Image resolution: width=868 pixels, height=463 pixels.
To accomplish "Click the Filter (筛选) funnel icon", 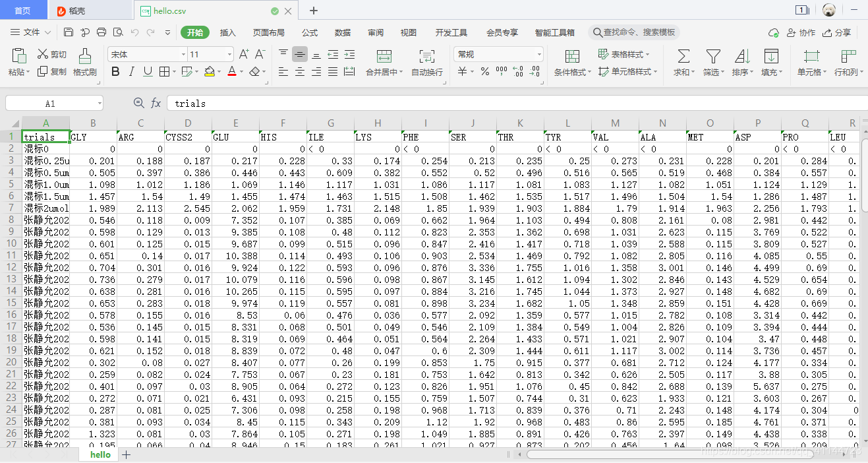I will 713,56.
